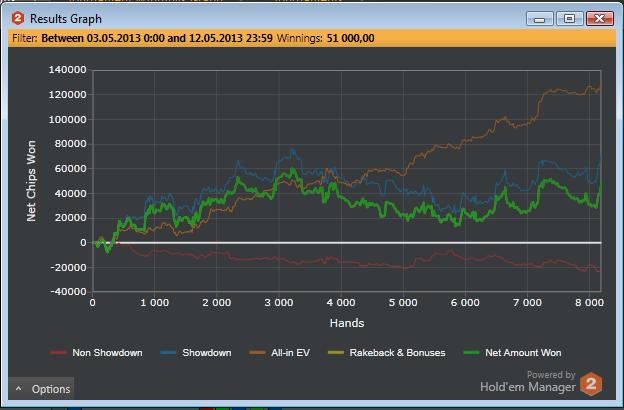
Task: Close the Results Graph window
Action: 600,19
